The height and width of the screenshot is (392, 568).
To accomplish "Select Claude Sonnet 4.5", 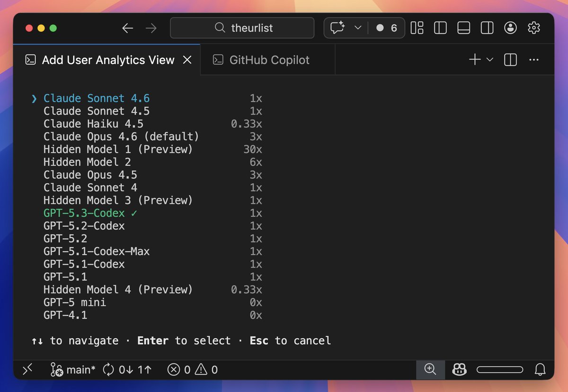I will 97,111.
